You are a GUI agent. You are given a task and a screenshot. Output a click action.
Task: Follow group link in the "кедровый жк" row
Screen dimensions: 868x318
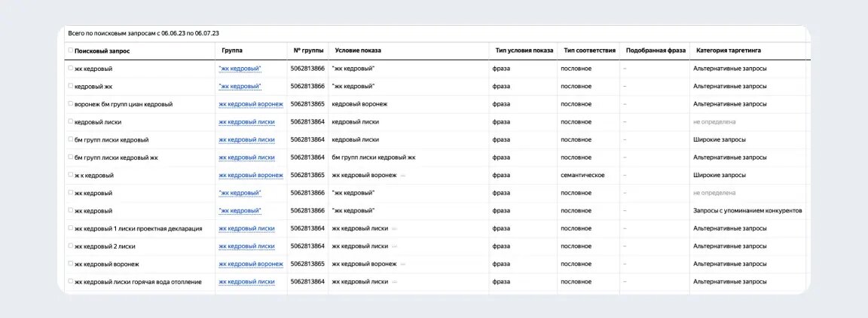click(240, 87)
